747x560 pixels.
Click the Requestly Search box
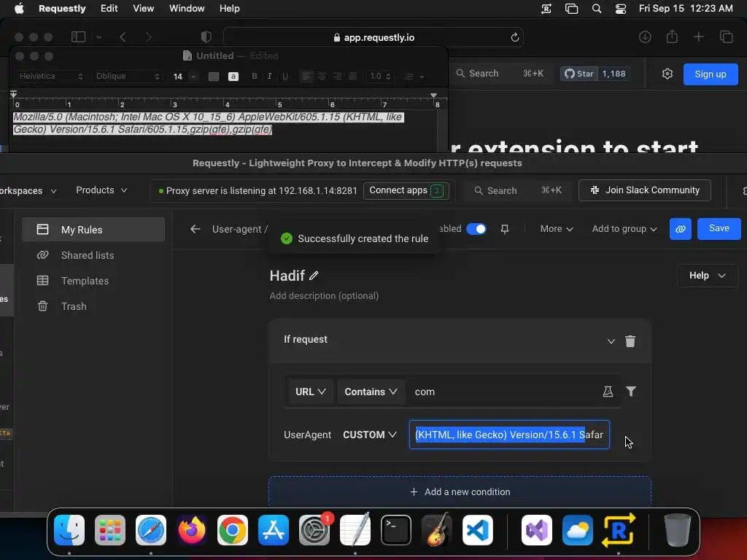coord(517,190)
